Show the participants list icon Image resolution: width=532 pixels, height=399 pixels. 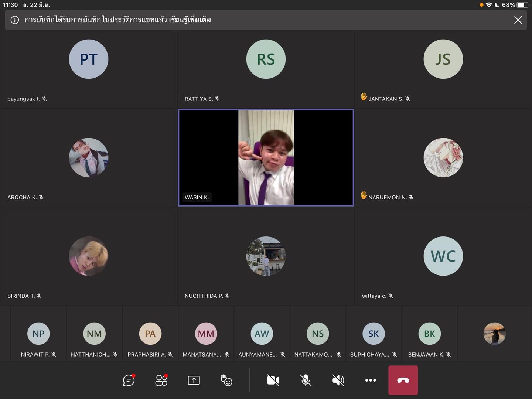pos(161,380)
